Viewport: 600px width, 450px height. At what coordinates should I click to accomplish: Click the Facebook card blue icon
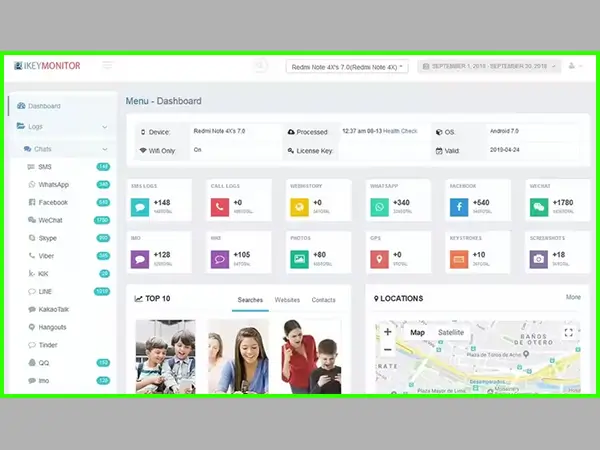click(x=459, y=207)
